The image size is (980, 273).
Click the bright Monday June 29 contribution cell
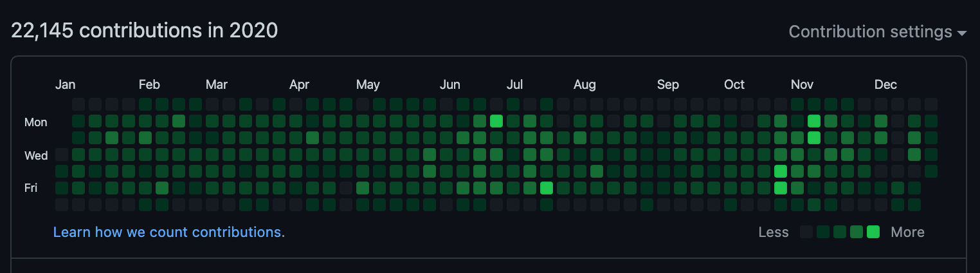(496, 121)
